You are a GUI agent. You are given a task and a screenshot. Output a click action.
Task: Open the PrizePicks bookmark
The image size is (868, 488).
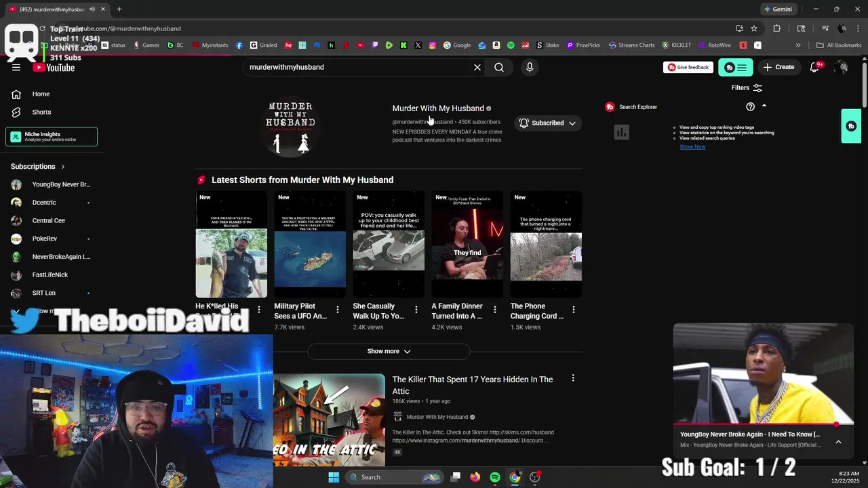click(583, 45)
